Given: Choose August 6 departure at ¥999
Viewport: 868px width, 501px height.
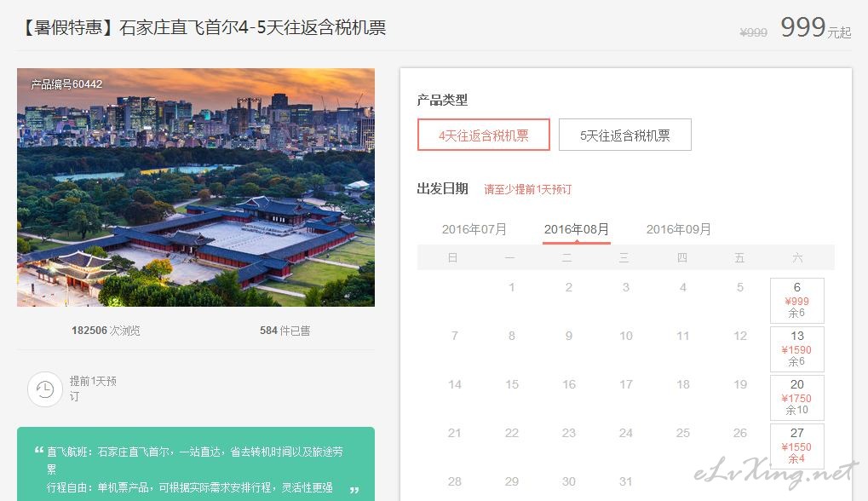Looking at the screenshot, I should click(796, 301).
